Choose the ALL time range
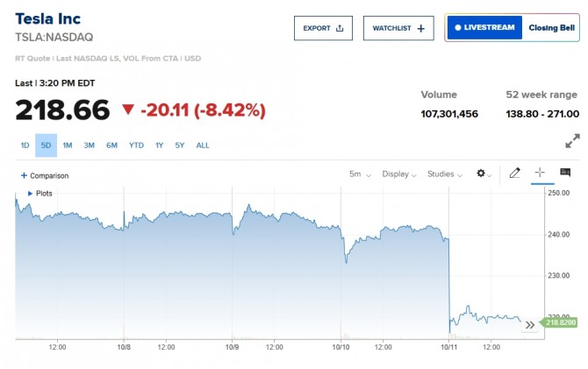The width and height of the screenshot is (588, 369). coord(203,145)
